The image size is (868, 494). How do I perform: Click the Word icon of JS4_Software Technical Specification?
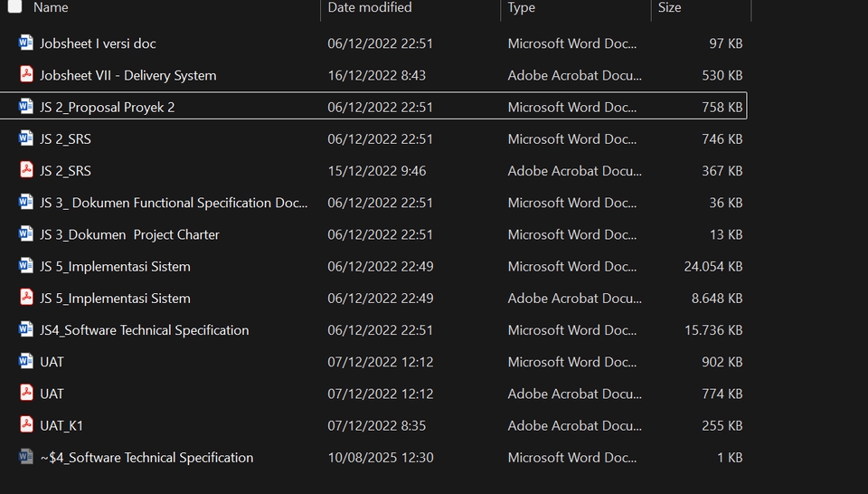tap(25, 330)
